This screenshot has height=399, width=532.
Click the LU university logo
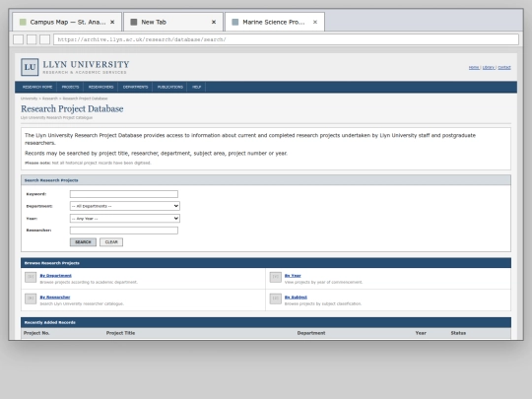(30, 67)
